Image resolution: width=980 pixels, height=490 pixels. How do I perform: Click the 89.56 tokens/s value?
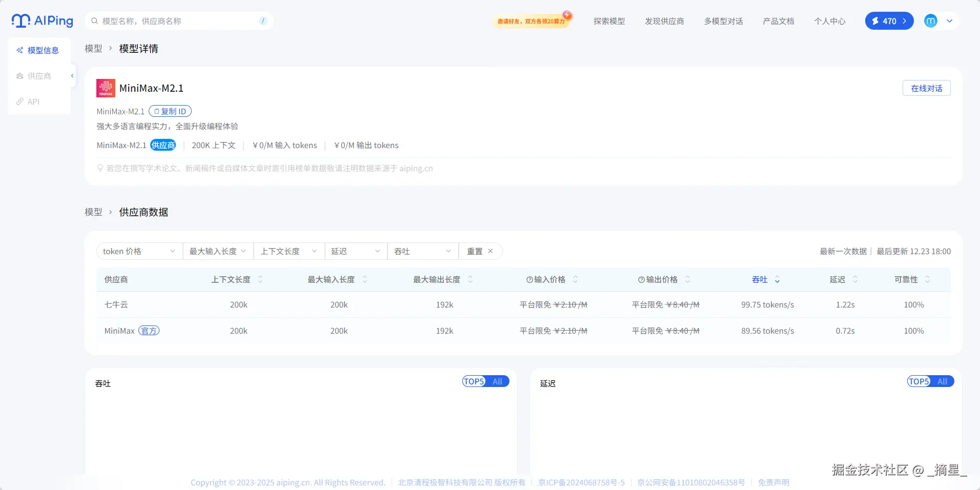pos(767,331)
